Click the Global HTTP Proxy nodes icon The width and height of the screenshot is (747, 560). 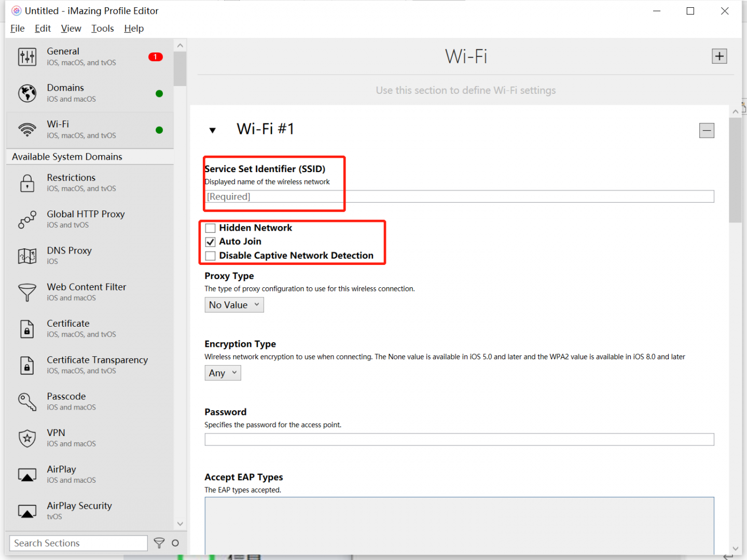coord(27,219)
